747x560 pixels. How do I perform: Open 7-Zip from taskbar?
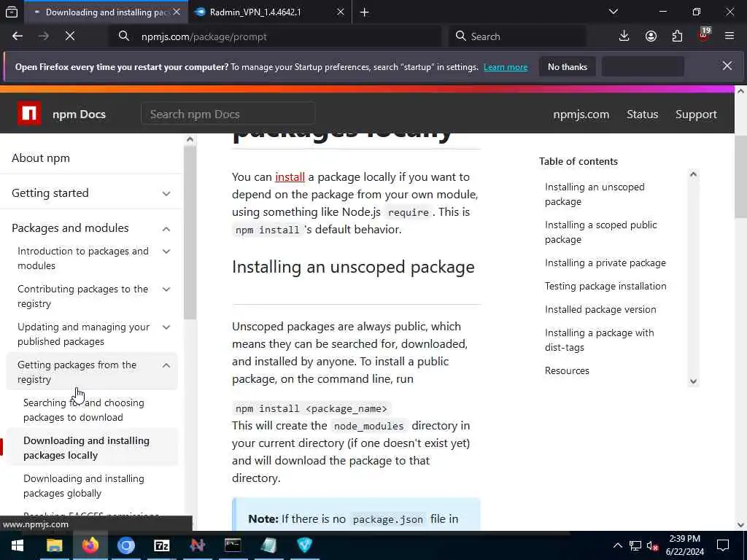pyautogui.click(x=161, y=545)
